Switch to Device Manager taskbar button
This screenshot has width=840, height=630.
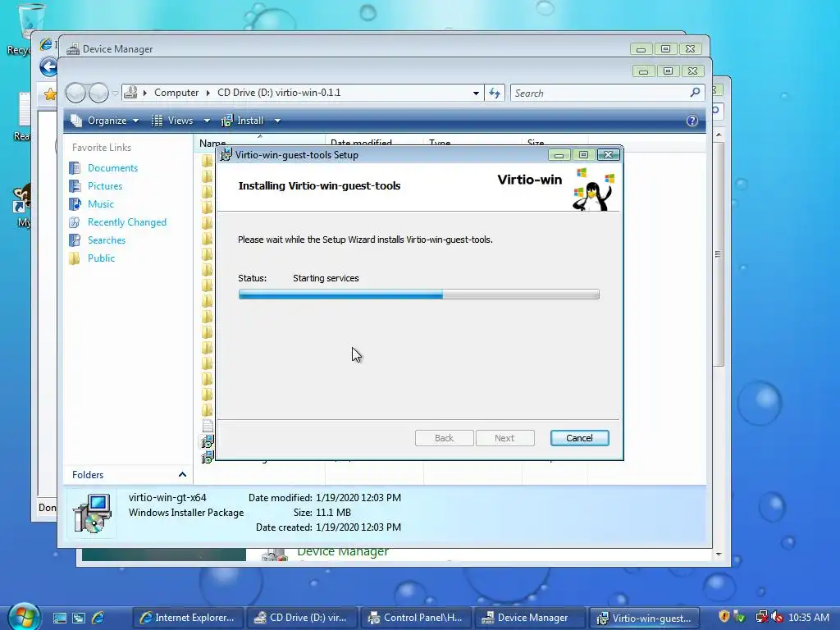tap(530, 618)
